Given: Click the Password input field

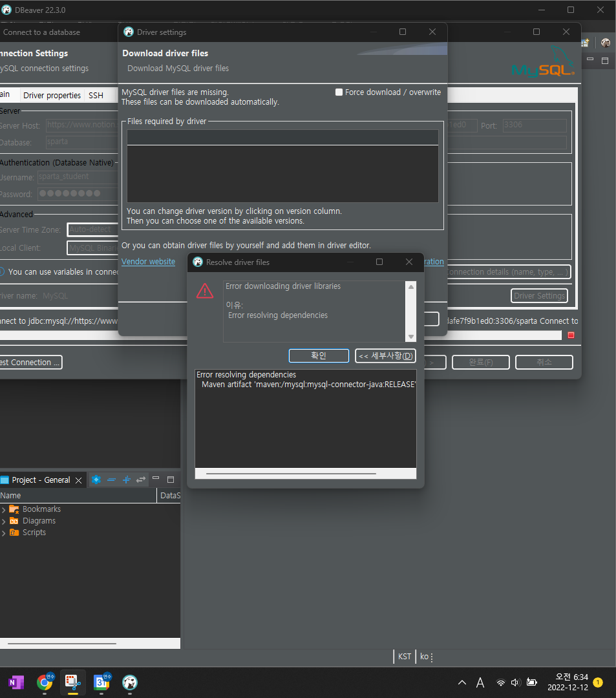Looking at the screenshot, I should click(78, 194).
